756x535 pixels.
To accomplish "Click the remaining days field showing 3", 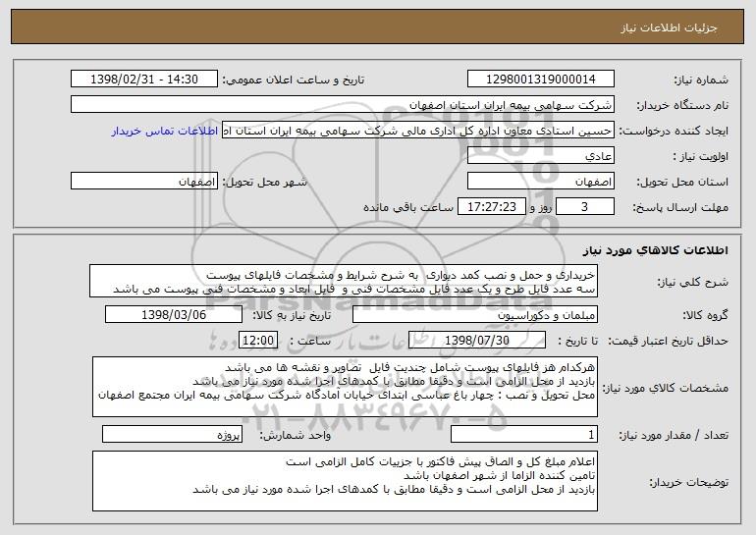I will tap(585, 207).
